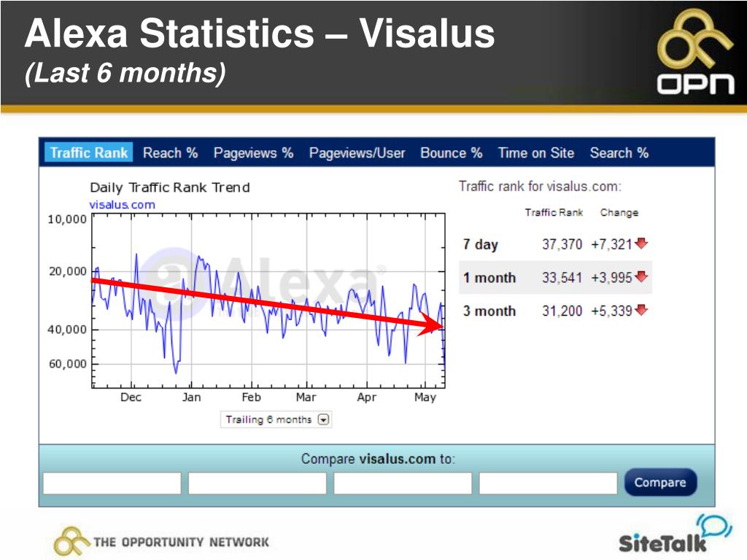Click the +7,321 change value
The image size is (747, 560).
coord(612,244)
